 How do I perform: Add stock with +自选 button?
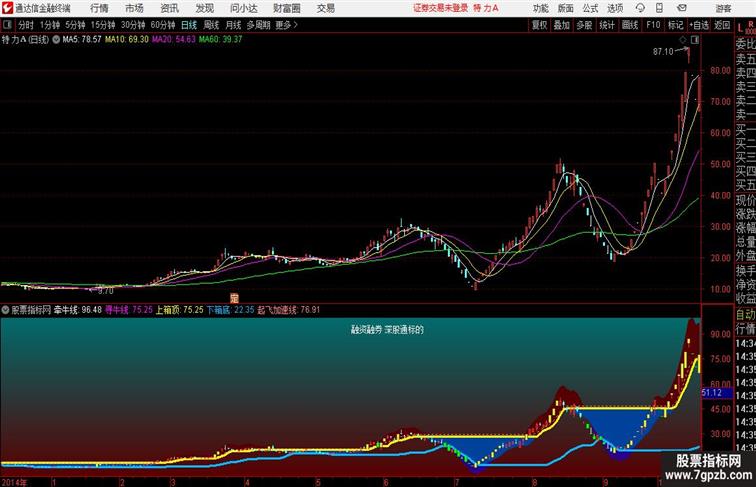(x=699, y=25)
